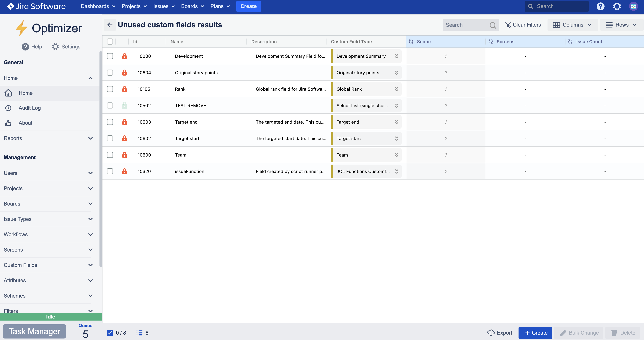Click the unlocked padlock on TEST REMOVE row
The height and width of the screenshot is (340, 644).
pyautogui.click(x=125, y=105)
